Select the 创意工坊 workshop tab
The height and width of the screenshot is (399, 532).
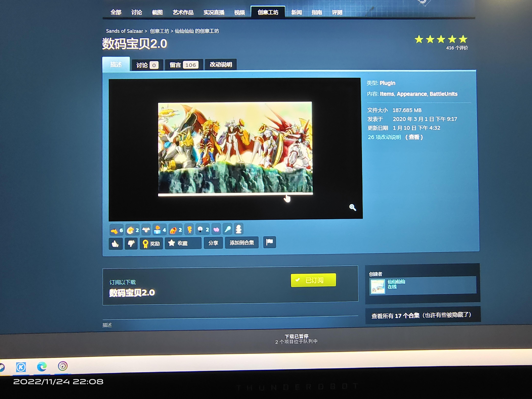pos(268,12)
